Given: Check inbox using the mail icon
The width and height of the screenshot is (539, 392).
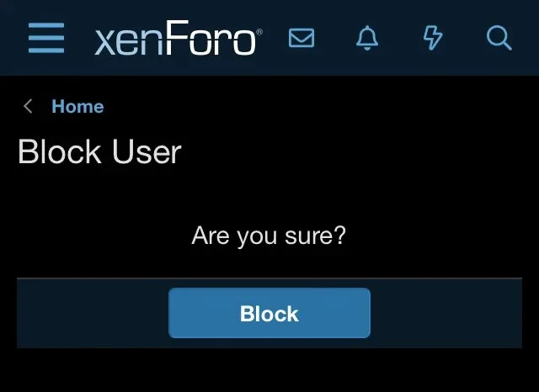Looking at the screenshot, I should (302, 38).
